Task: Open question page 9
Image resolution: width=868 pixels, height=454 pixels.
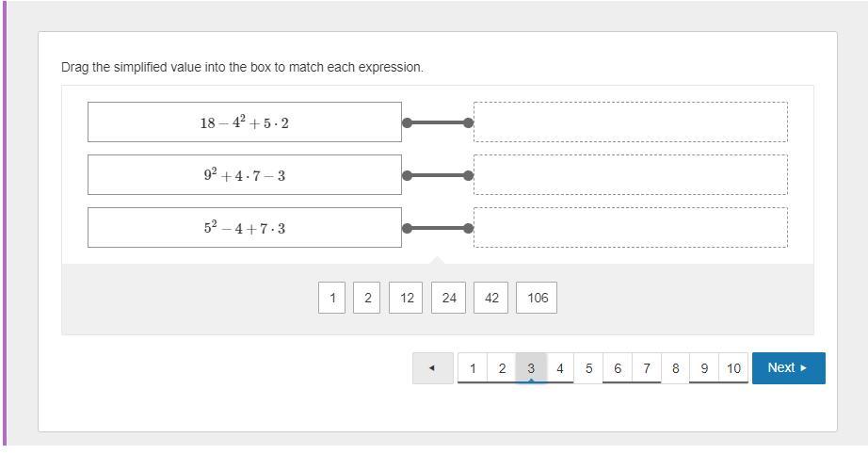Action: (704, 368)
